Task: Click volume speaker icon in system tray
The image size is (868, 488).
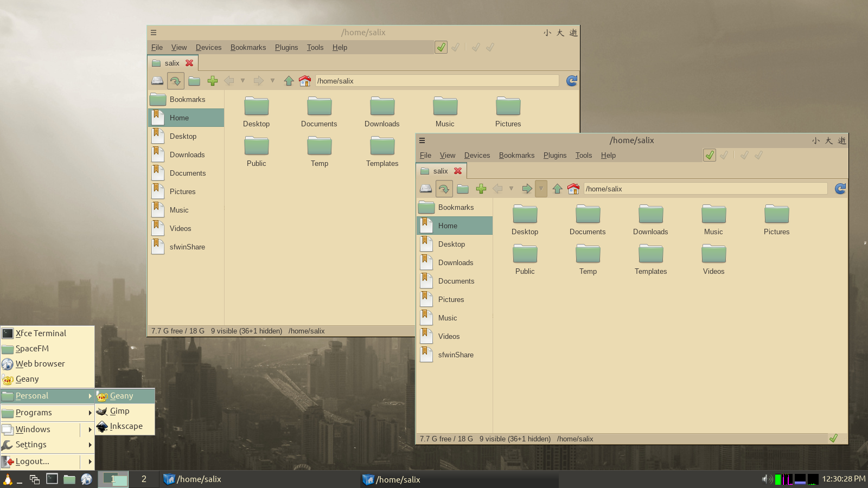Action: coord(767,479)
